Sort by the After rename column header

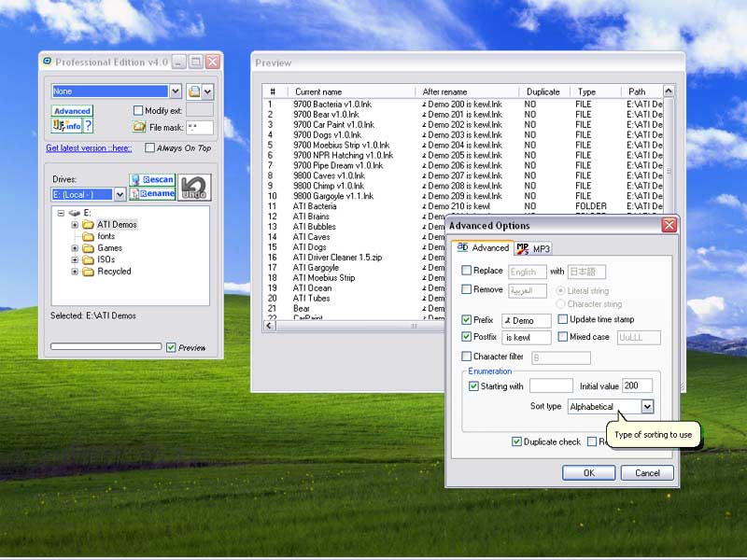(x=467, y=91)
